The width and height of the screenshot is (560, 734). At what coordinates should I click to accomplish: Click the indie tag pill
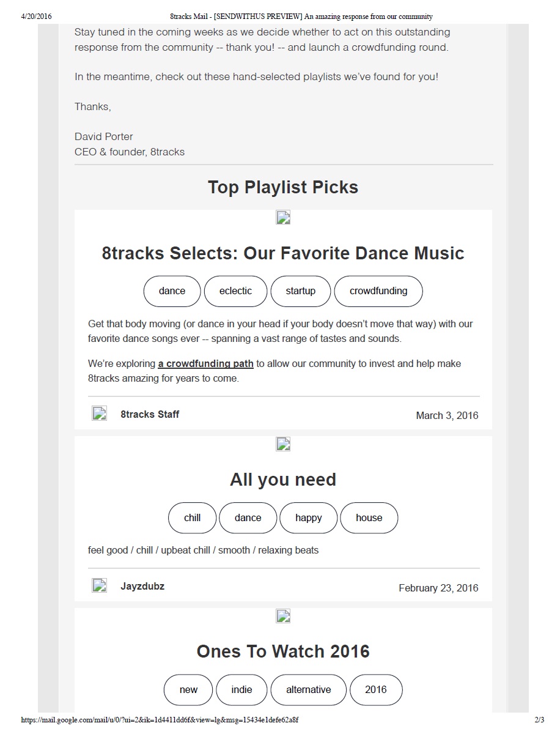tap(241, 690)
